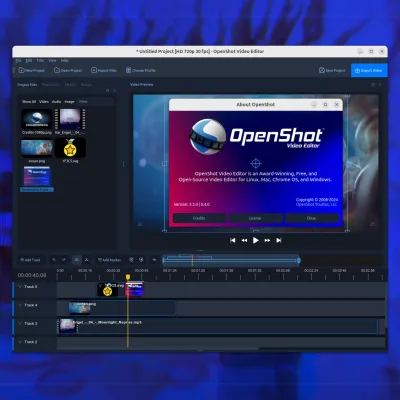Image resolution: width=400 pixels, height=400 pixels.
Task: Select the ocean.png thumbnail in Project Files
Action: pos(37,148)
